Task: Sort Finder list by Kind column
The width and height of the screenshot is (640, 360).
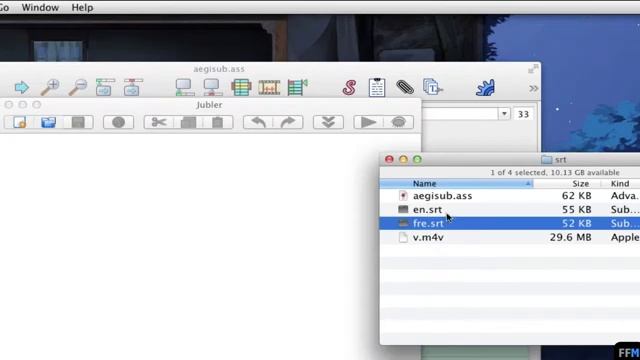Action: (x=620, y=184)
